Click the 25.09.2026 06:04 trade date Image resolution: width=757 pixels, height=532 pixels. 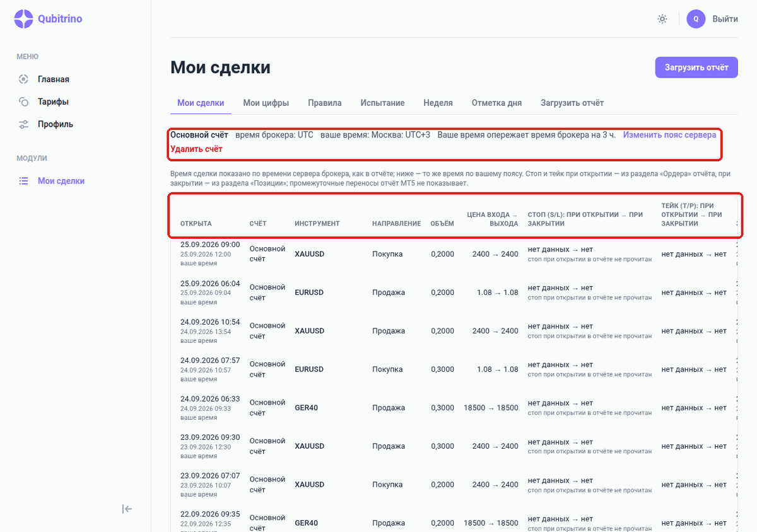click(210, 284)
